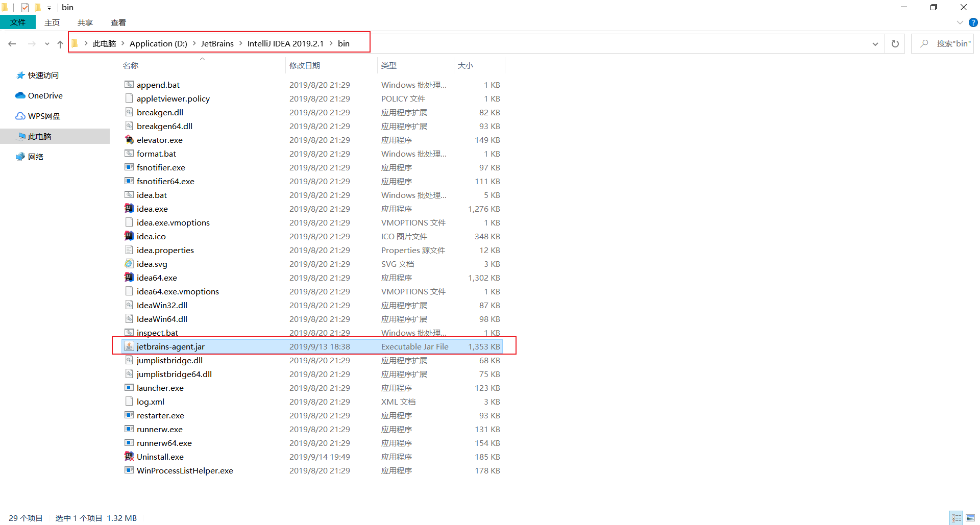Screen dimensions: 980x525
Task: Select restarter.exe file name
Action: coord(160,415)
